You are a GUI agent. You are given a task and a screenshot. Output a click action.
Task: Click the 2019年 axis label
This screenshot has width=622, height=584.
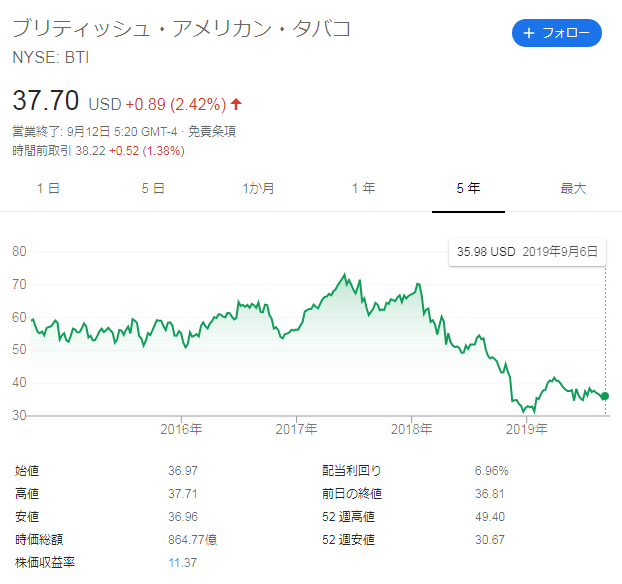coord(526,429)
